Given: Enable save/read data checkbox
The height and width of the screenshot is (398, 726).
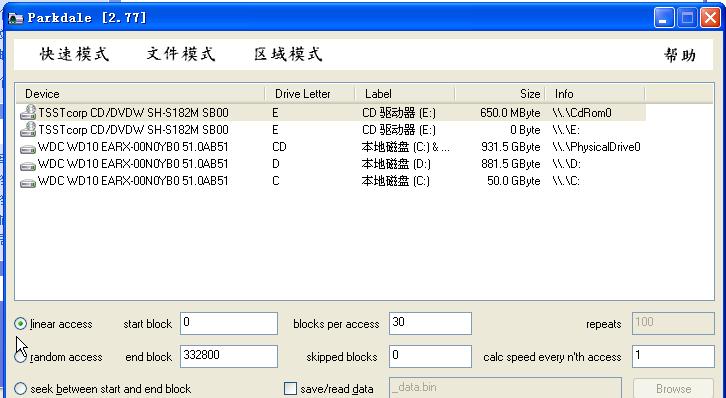Looking at the screenshot, I should [290, 389].
